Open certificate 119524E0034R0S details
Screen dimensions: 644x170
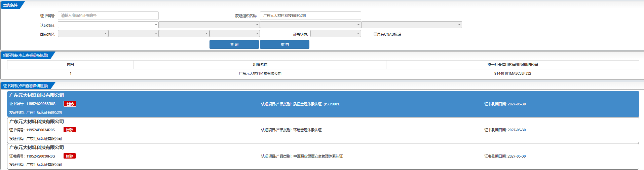tap(323, 130)
